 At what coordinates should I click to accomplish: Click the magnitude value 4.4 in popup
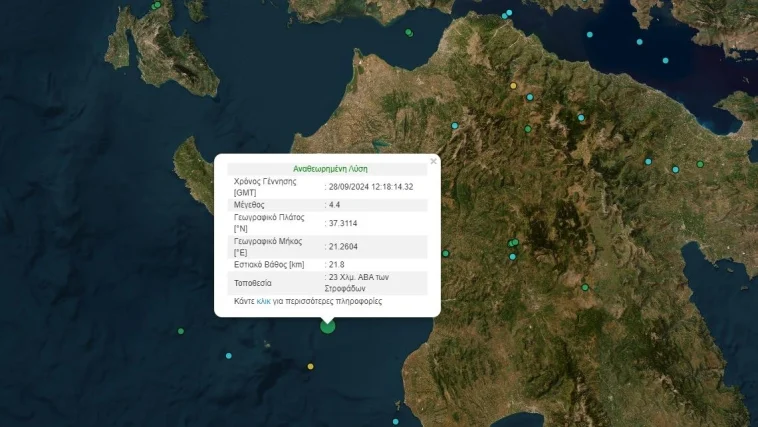(x=335, y=204)
